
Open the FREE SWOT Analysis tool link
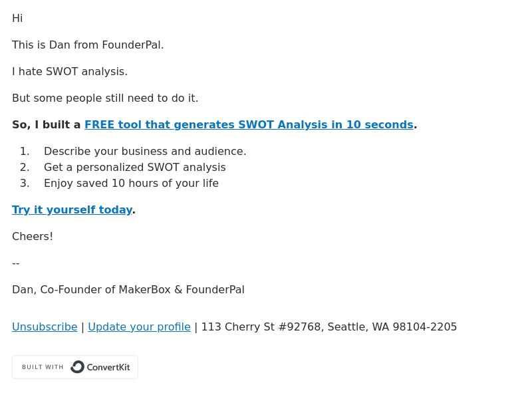249,125
